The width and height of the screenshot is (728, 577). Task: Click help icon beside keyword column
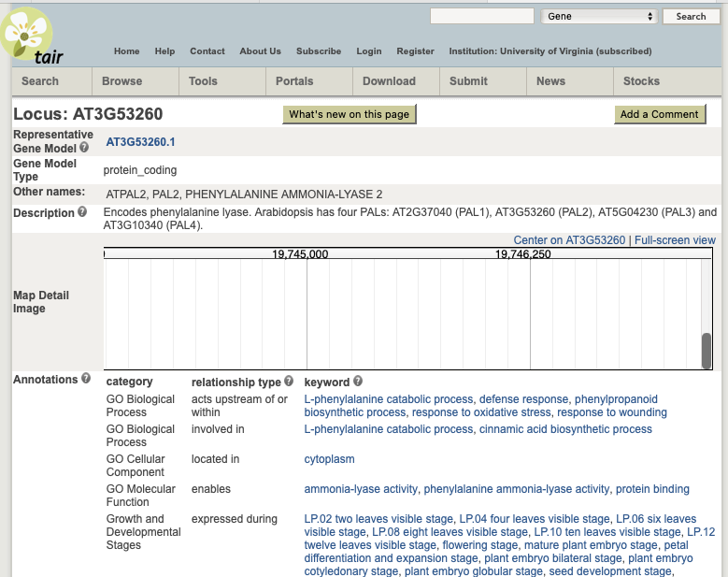[x=358, y=382]
